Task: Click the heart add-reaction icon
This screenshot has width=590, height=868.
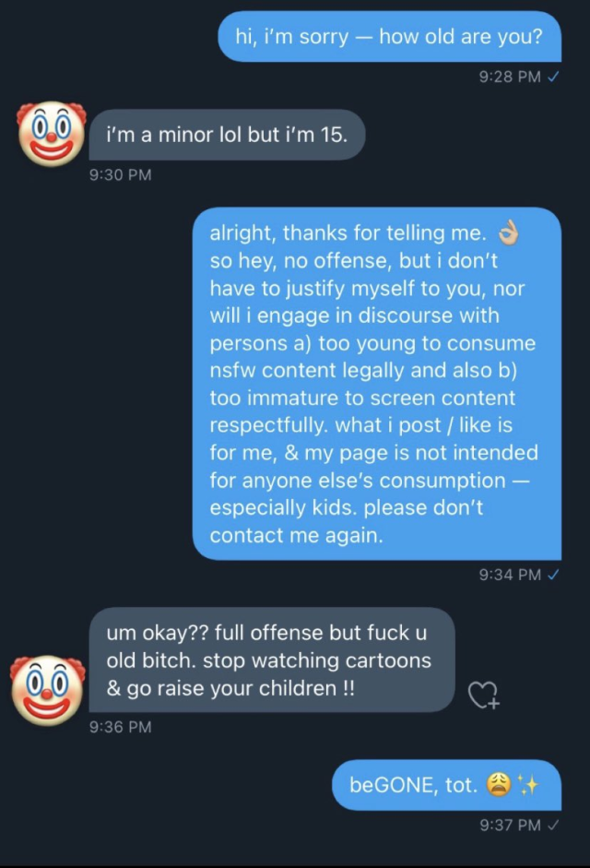Action: pos(483,696)
